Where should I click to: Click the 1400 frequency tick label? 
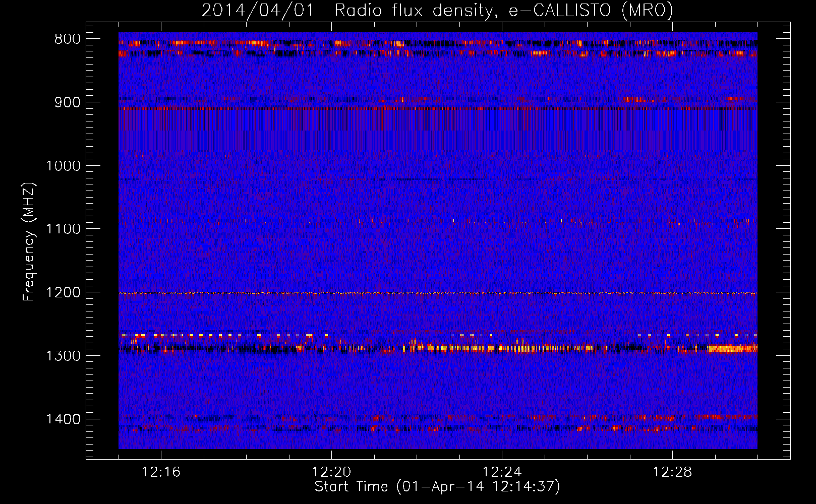(x=63, y=419)
